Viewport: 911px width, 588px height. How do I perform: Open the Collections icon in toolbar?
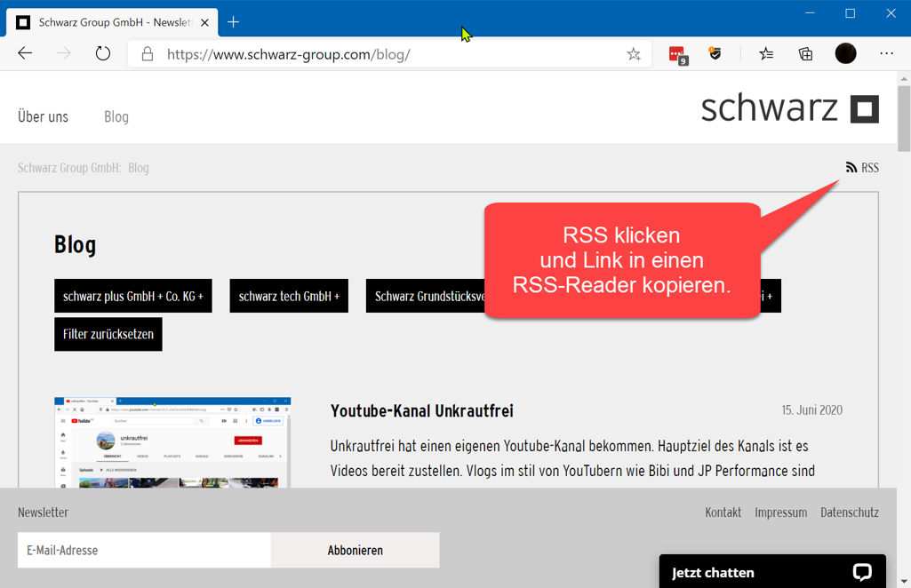[805, 54]
